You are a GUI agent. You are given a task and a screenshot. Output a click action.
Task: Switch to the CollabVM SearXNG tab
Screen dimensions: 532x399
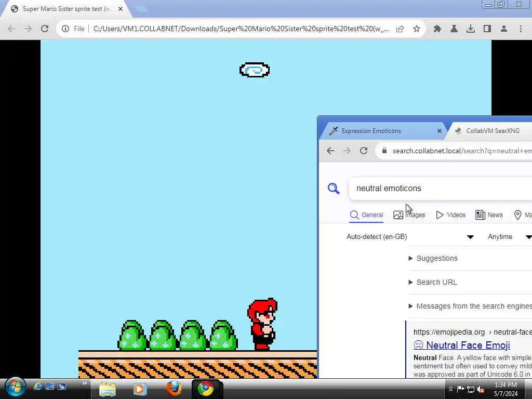click(x=493, y=131)
